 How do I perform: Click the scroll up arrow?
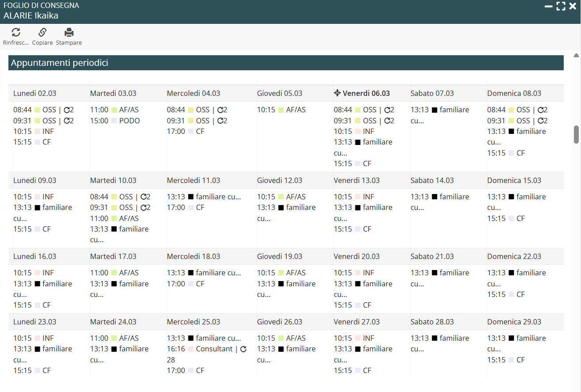(x=576, y=56)
